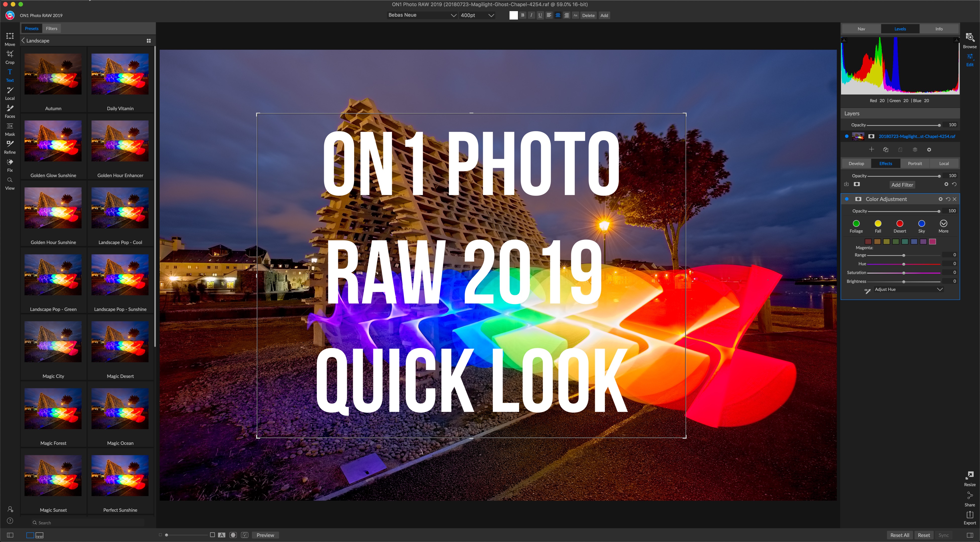Open the Nav pane tab
The width and height of the screenshot is (980, 542).
(861, 29)
